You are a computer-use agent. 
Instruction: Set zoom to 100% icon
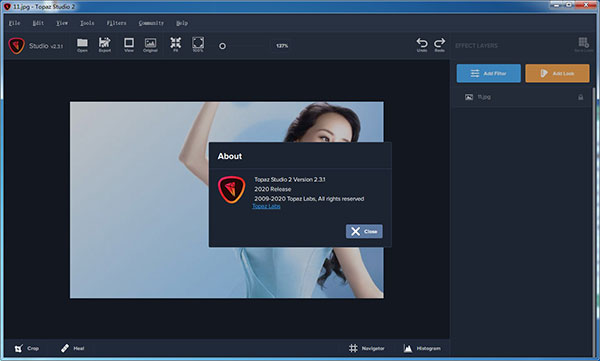click(198, 44)
